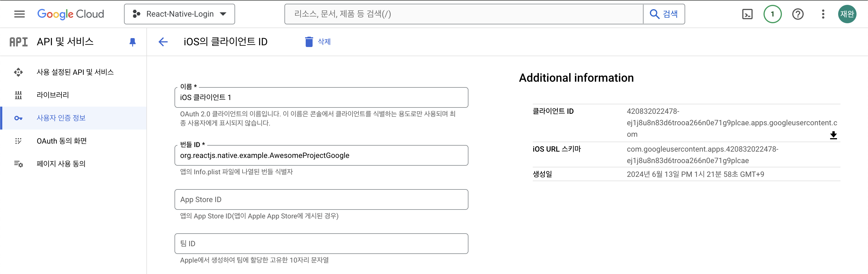Click the iOS URL 스키마 value
Image resolution: width=868 pixels, height=274 pixels.
point(703,154)
